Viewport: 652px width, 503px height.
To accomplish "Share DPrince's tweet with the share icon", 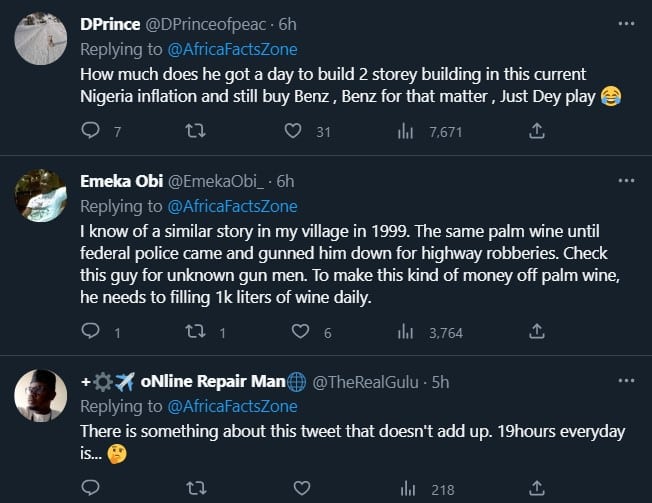I will (x=536, y=130).
